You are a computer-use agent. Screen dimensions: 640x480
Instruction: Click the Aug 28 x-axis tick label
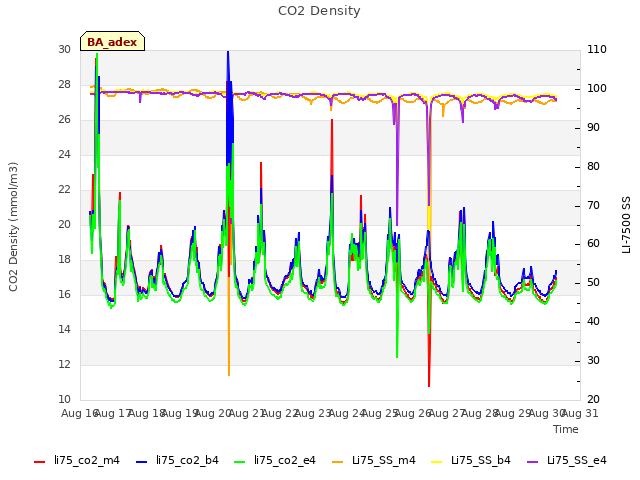[x=480, y=413]
